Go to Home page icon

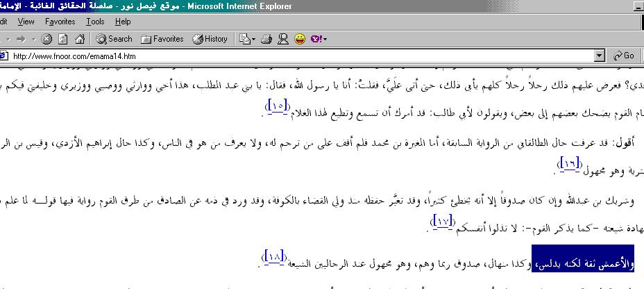[x=80, y=39]
